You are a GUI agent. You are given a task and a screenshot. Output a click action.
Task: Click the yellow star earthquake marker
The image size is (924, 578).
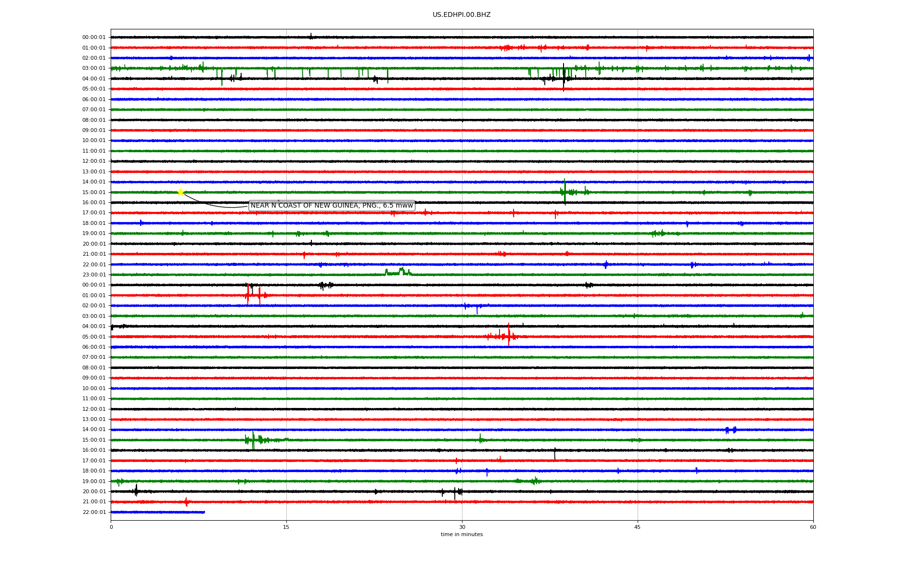[x=180, y=192]
